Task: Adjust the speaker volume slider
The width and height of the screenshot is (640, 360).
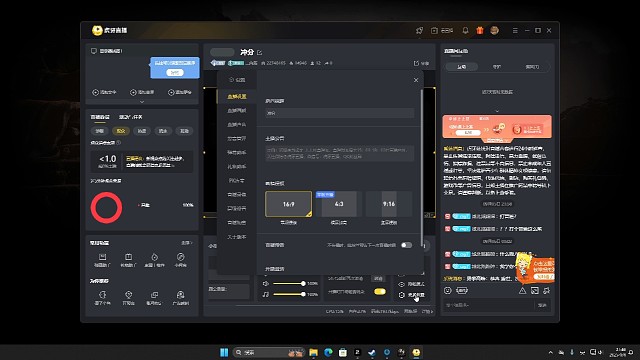Action: pos(289,283)
